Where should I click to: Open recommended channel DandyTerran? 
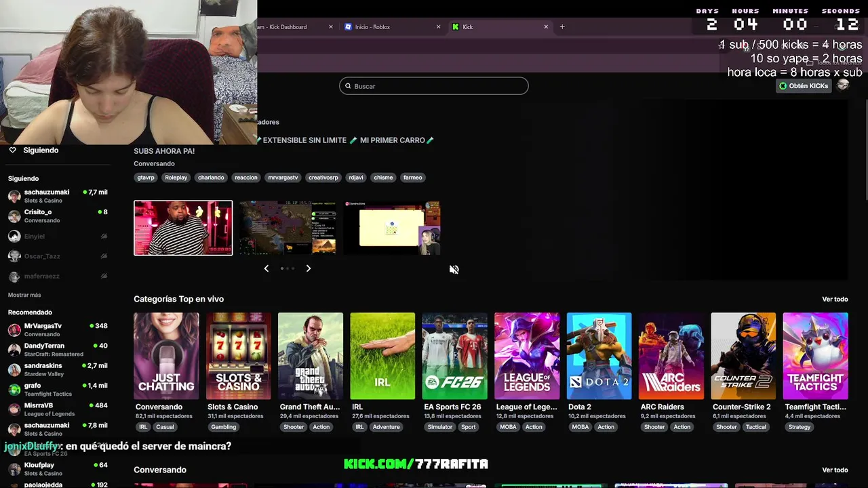[58, 349]
